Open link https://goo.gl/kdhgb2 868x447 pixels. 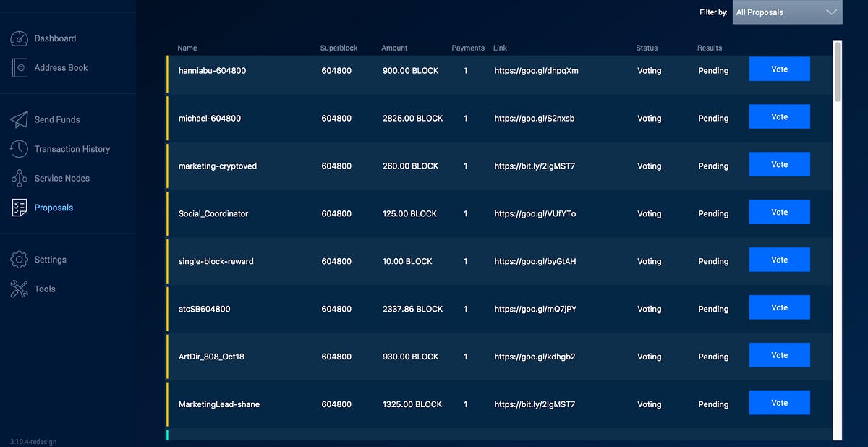(535, 357)
